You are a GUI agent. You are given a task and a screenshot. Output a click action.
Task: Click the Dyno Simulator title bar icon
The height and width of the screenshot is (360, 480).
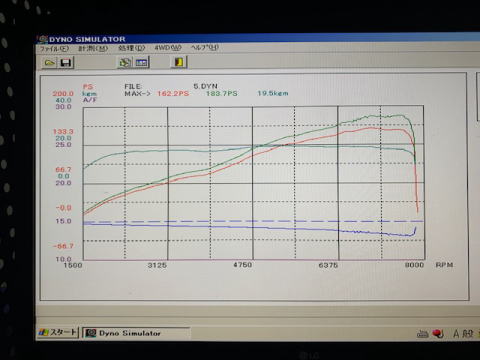click(x=43, y=39)
